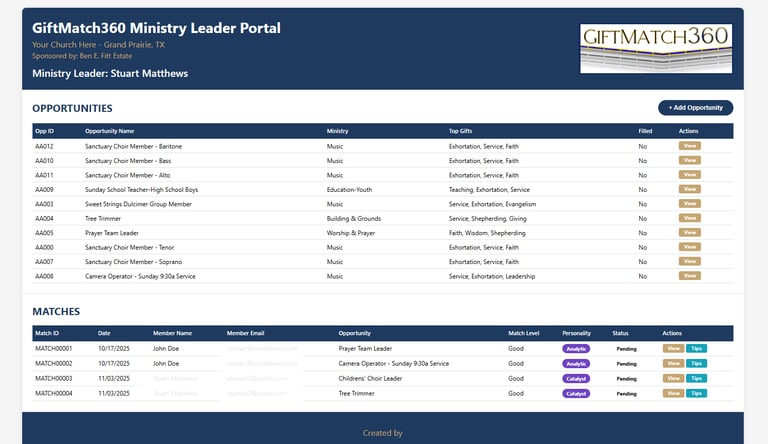Click the Filled column header
768x444 pixels.
645,131
